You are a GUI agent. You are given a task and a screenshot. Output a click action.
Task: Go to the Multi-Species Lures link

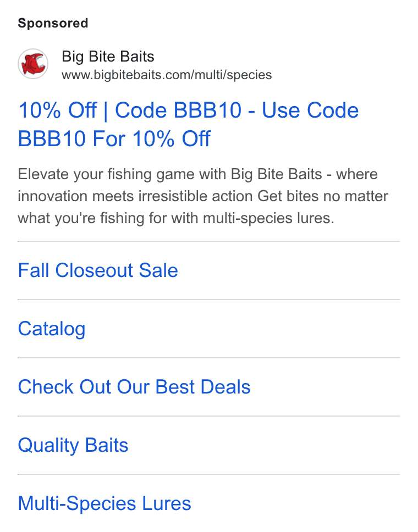click(x=105, y=503)
